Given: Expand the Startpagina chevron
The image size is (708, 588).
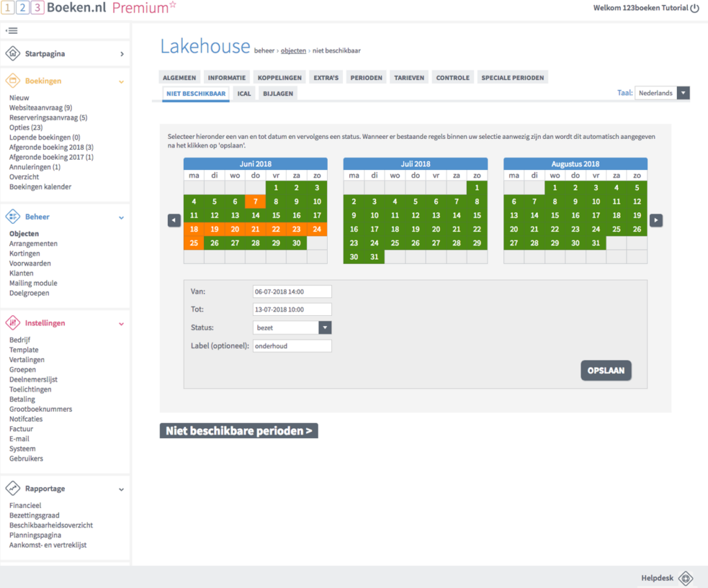Looking at the screenshot, I should click(x=122, y=54).
